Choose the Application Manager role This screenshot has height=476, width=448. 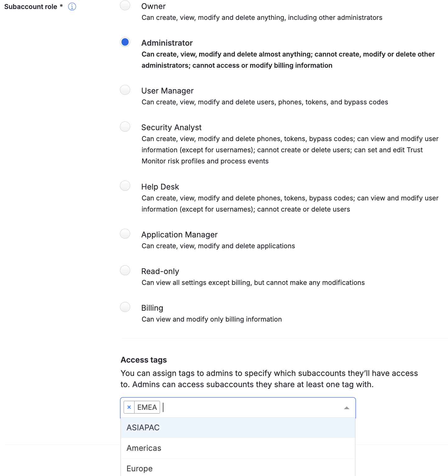(x=125, y=234)
